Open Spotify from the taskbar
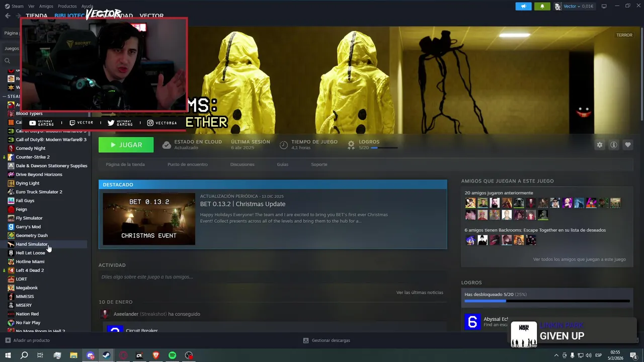This screenshot has height=362, width=644. pos(172,355)
